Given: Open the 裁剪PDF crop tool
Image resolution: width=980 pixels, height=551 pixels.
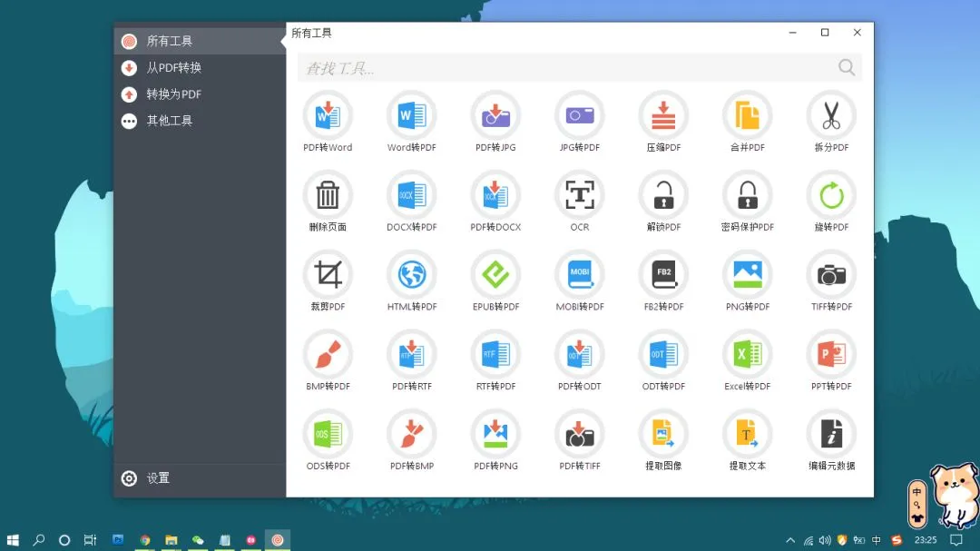Looking at the screenshot, I should coord(328,281).
